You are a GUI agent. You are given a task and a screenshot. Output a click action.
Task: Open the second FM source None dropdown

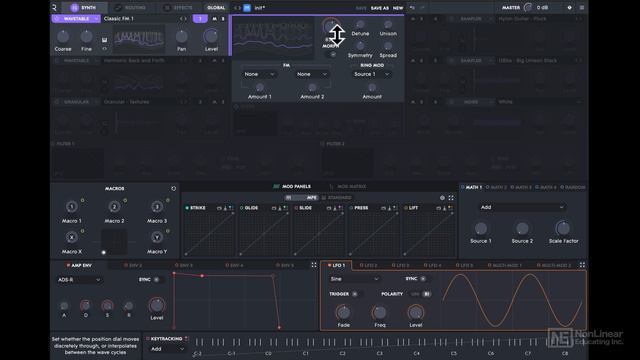point(312,74)
